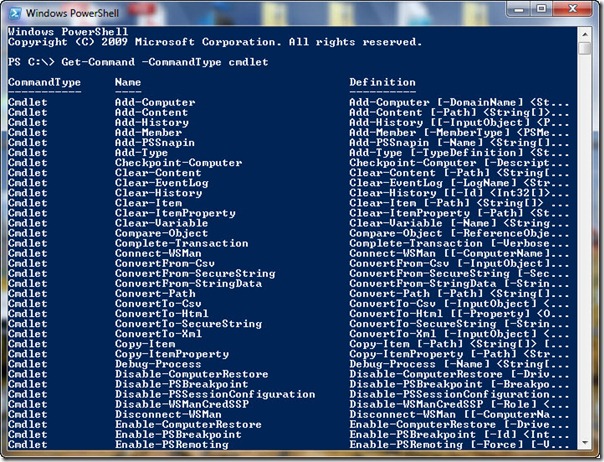Click 'Clear-History' in the Name column

coord(158,193)
